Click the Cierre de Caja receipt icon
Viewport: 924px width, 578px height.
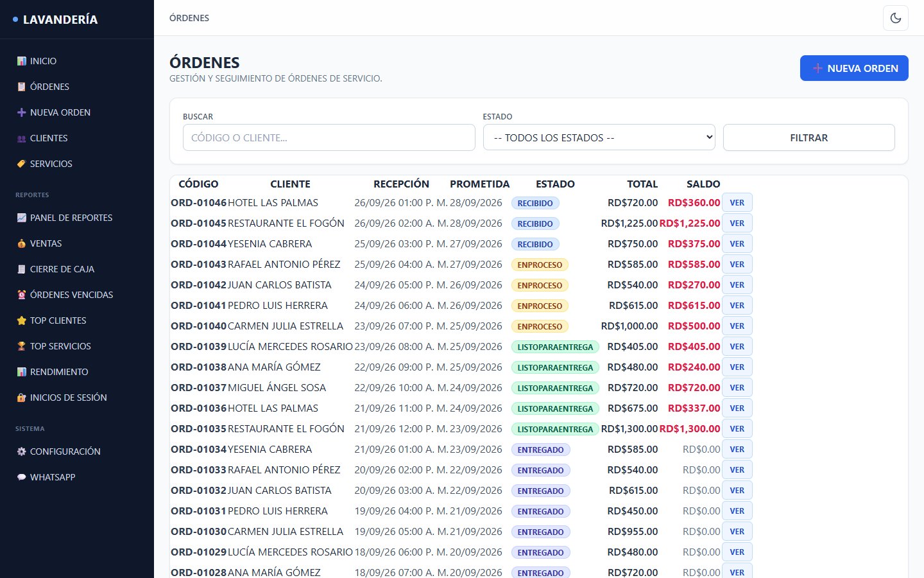click(22, 269)
